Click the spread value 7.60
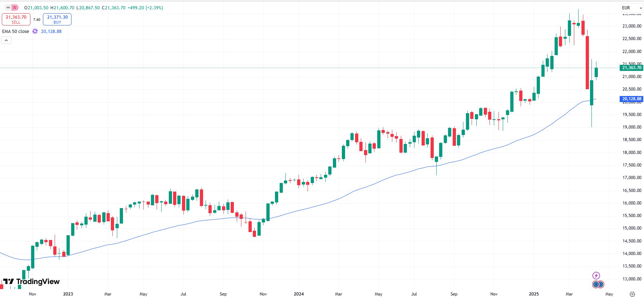 point(37,20)
